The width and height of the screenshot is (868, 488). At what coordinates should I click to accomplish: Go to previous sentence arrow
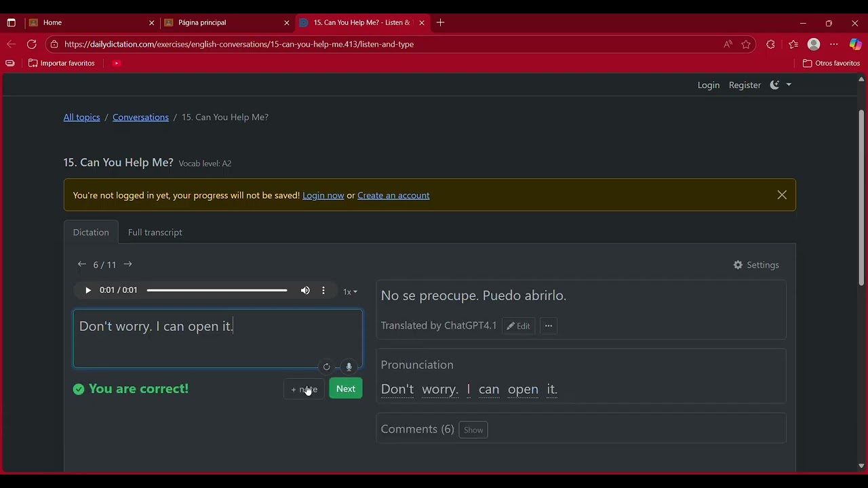click(x=81, y=264)
